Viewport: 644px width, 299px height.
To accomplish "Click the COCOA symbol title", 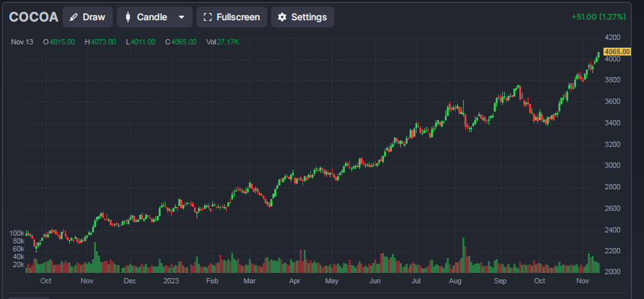I will pos(33,17).
